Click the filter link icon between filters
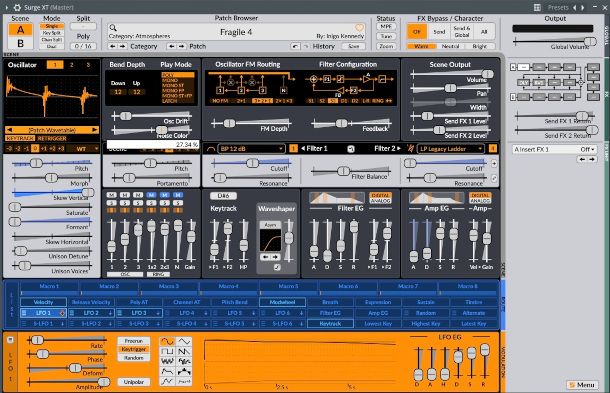Viewport: 610px width, 393px height. tap(351, 149)
